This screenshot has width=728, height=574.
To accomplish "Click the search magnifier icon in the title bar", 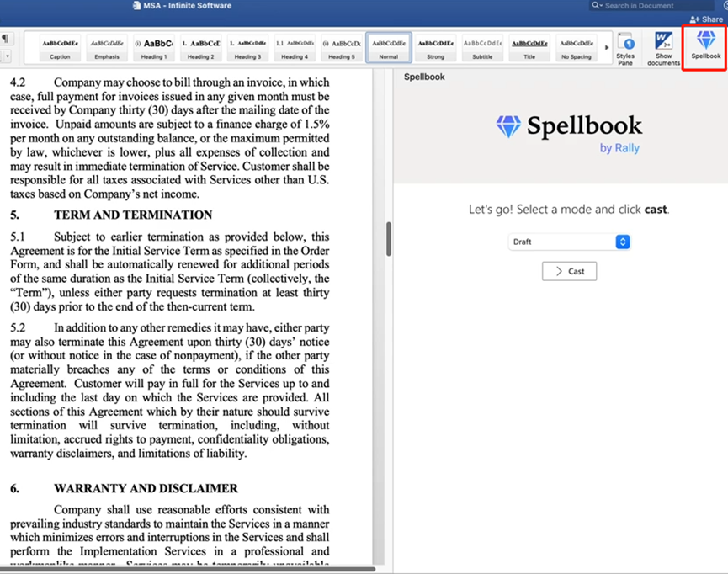I will point(597,6).
